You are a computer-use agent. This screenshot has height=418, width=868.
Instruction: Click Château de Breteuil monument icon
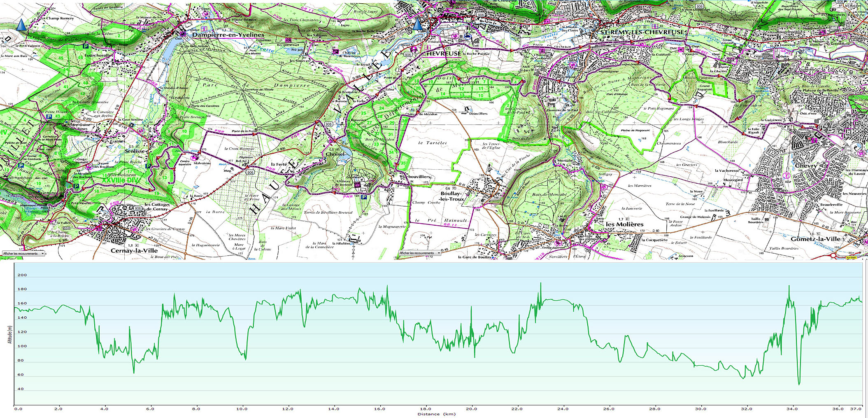tap(357, 185)
